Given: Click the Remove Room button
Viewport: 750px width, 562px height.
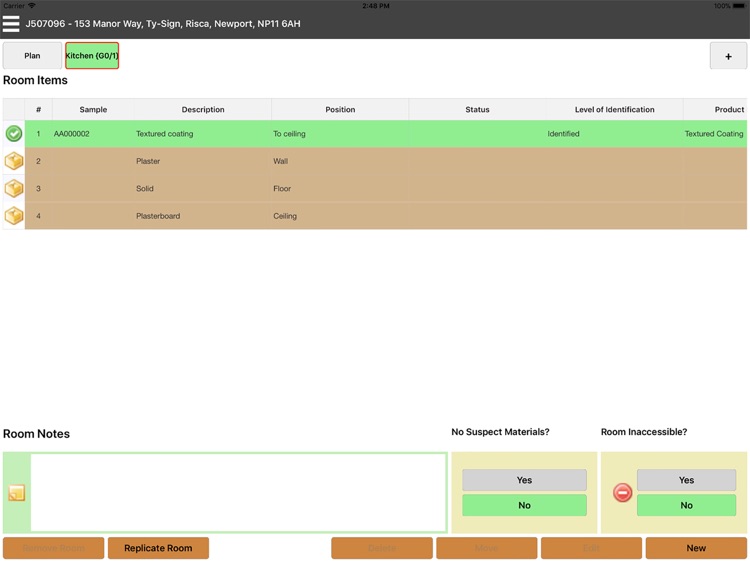Looking at the screenshot, I should coord(54,548).
